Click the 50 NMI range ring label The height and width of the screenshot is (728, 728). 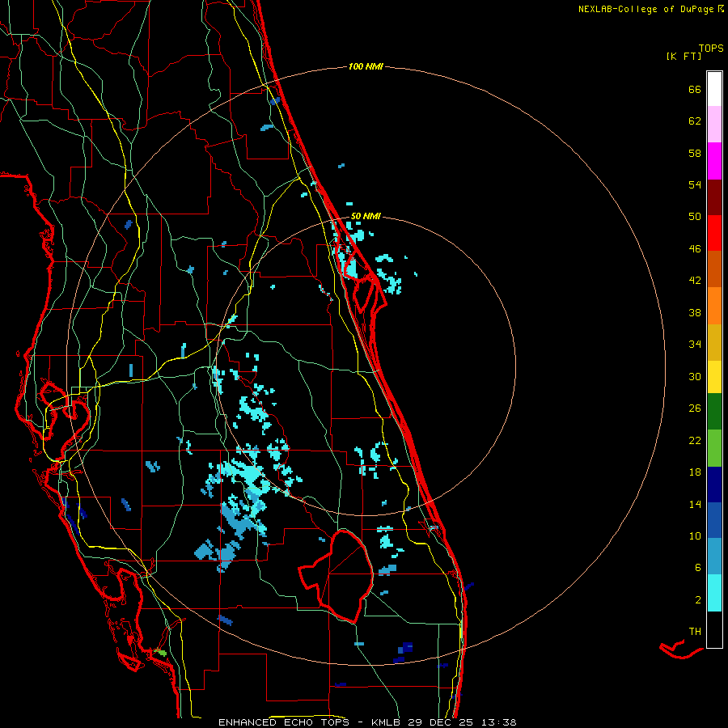click(366, 216)
